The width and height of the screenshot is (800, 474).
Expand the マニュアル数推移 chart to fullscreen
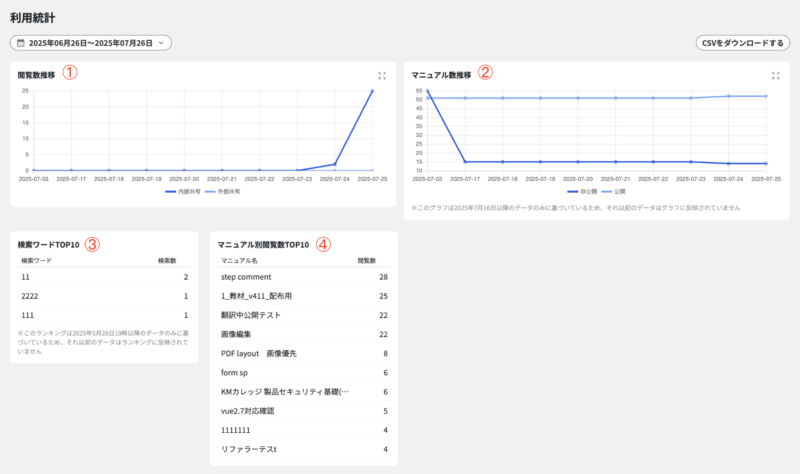coord(776,75)
